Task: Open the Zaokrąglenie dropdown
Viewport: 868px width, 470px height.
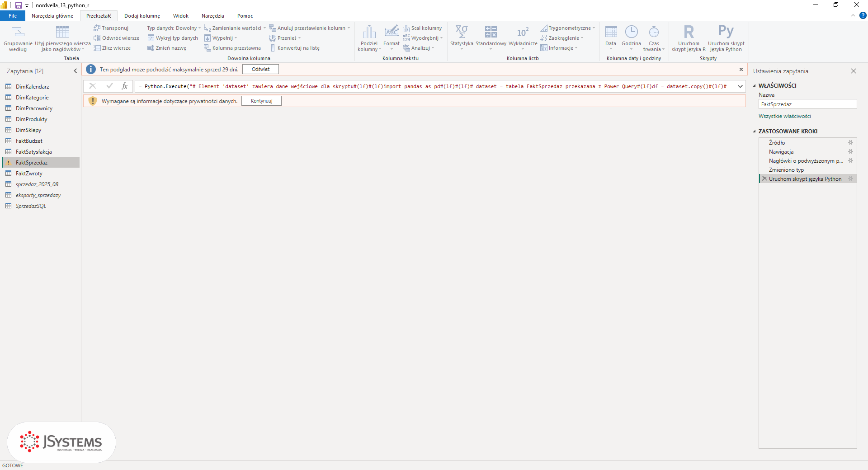Action: click(x=562, y=38)
